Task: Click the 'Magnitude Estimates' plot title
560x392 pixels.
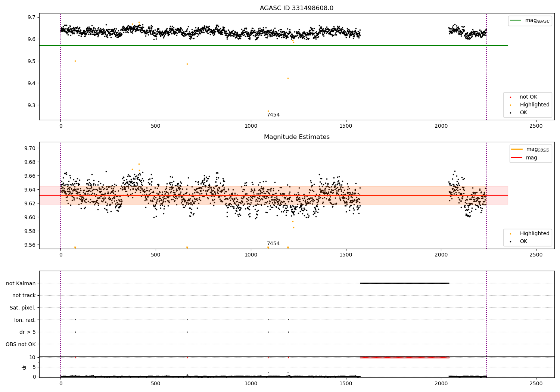Action: pos(296,137)
